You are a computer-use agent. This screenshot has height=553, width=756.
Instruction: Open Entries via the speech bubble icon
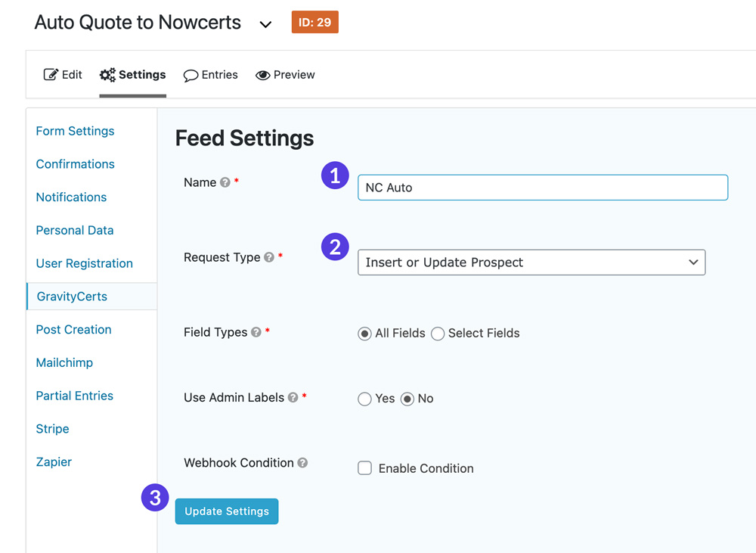(191, 75)
